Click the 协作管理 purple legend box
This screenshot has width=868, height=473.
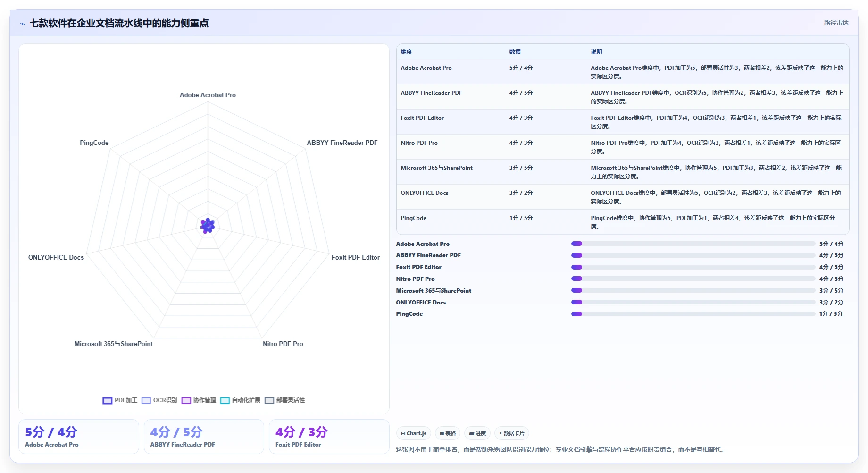tap(186, 401)
